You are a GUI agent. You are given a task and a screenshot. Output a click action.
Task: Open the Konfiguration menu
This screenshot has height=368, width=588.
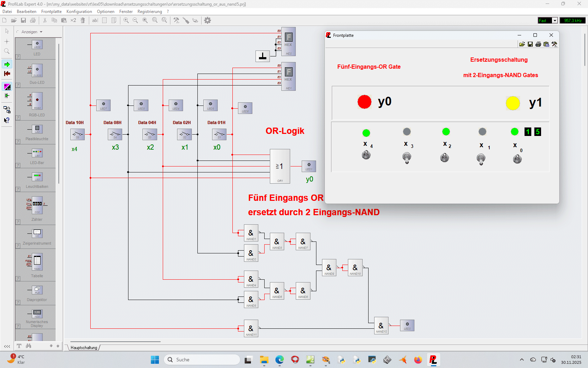79,12
